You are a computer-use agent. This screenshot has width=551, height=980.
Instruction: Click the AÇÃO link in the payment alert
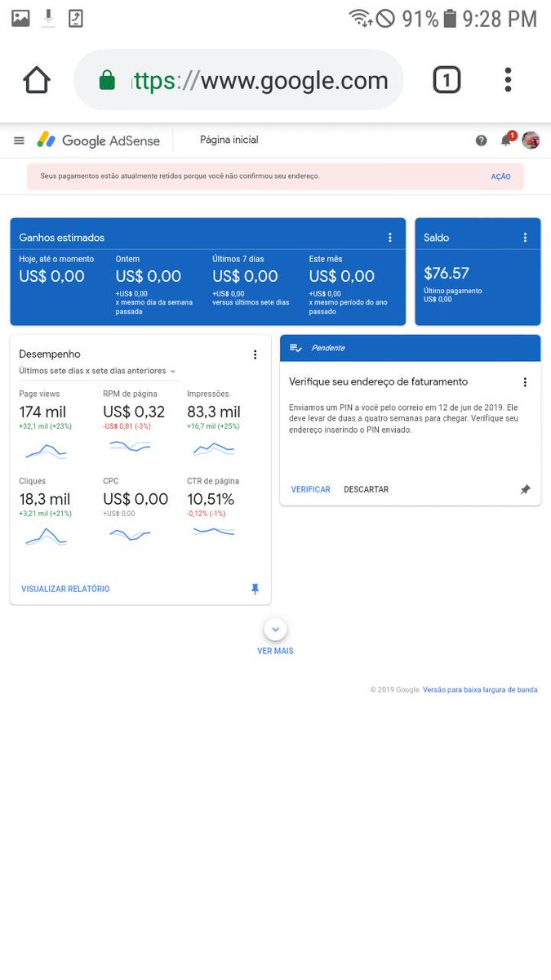tap(501, 176)
